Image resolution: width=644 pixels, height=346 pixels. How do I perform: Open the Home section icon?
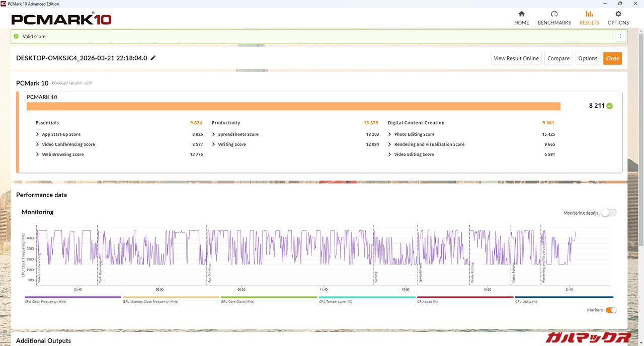(x=521, y=14)
